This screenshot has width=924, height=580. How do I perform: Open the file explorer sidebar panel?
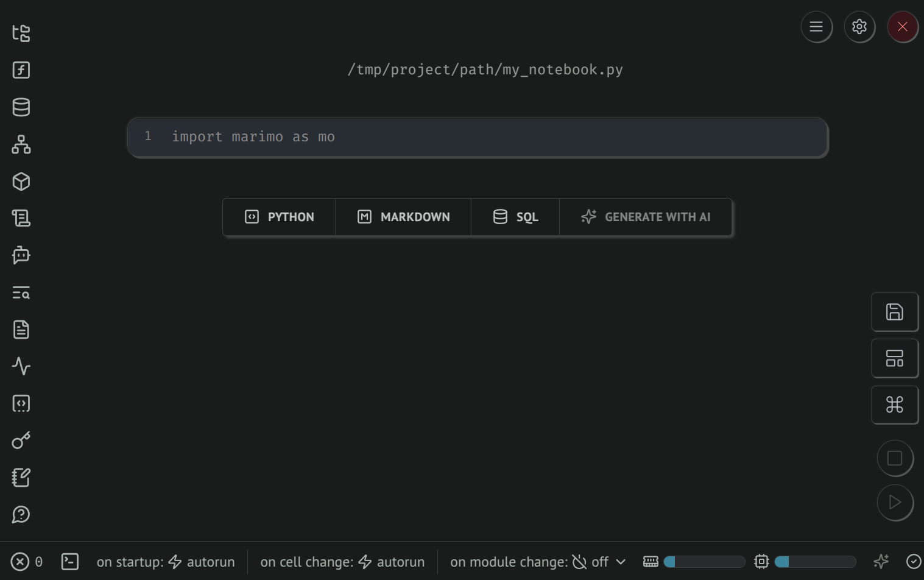pyautogui.click(x=21, y=33)
